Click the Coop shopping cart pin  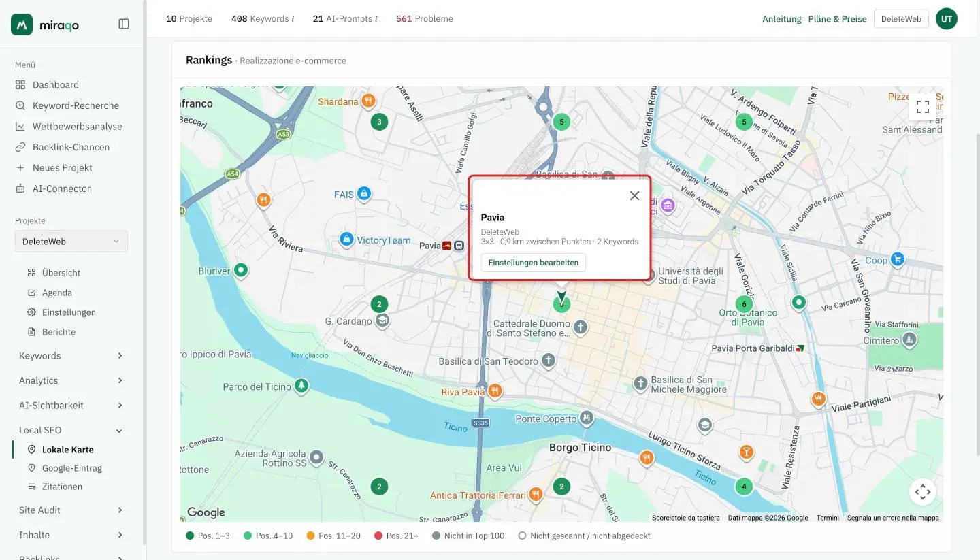[898, 259]
